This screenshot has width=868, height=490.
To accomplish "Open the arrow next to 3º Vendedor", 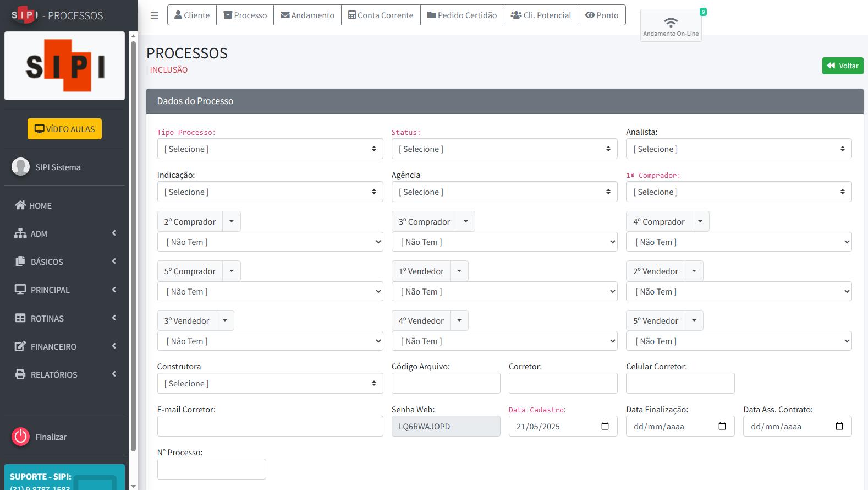I will [x=225, y=320].
